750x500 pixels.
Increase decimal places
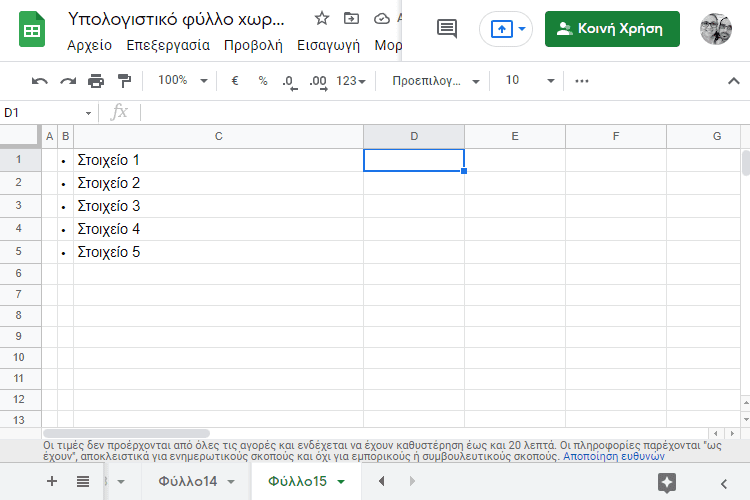318,82
